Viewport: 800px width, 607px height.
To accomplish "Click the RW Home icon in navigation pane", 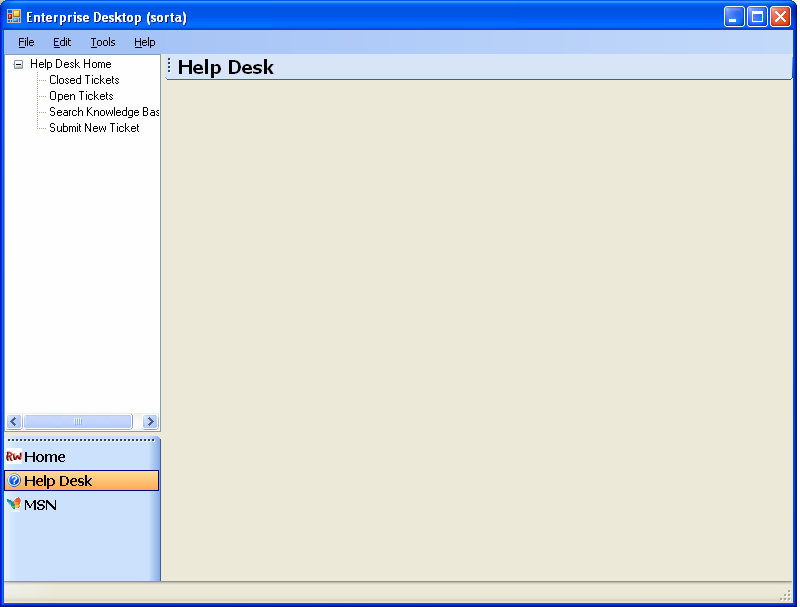I will click(x=14, y=457).
